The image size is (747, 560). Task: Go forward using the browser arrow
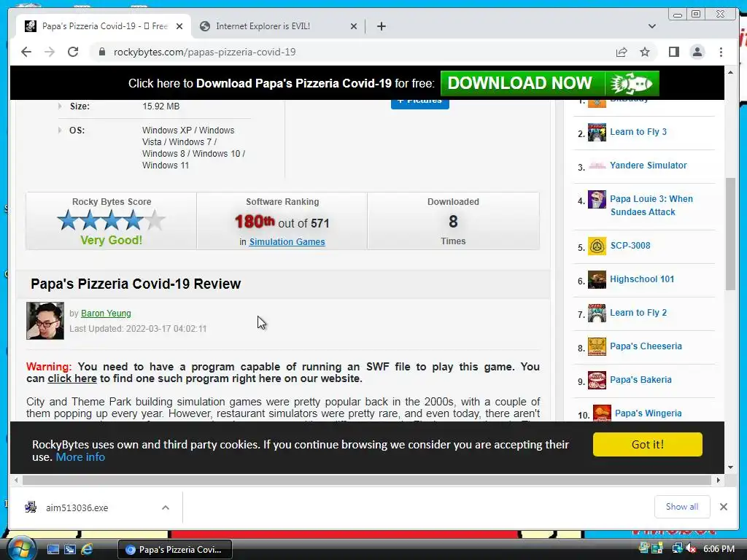point(50,52)
